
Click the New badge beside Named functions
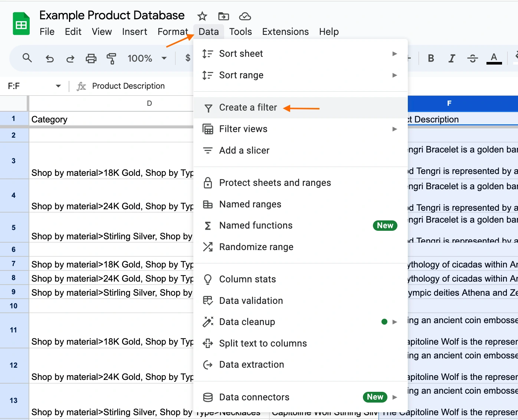(385, 226)
